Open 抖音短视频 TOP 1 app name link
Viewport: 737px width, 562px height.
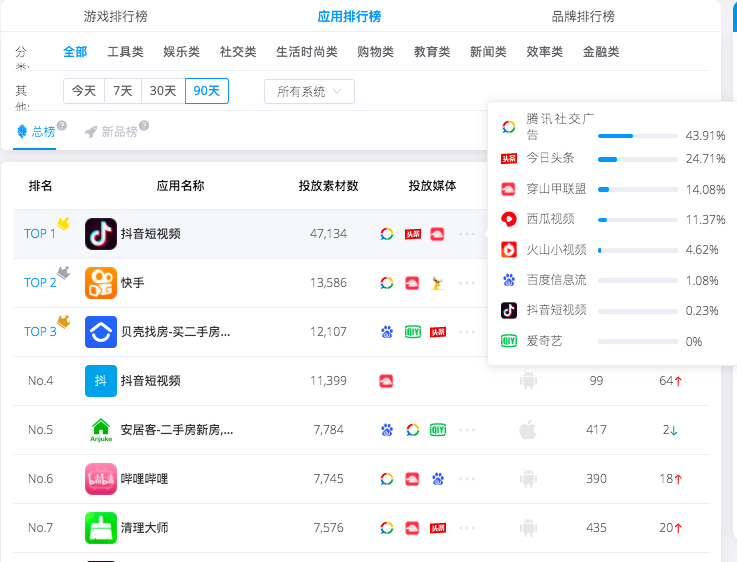click(150, 234)
